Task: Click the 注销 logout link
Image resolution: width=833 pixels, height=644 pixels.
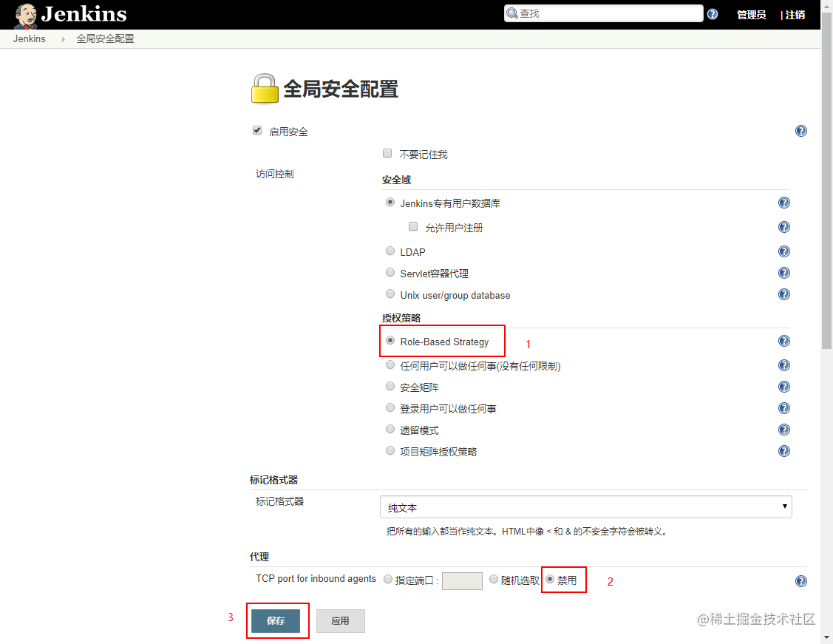Action: [x=795, y=15]
